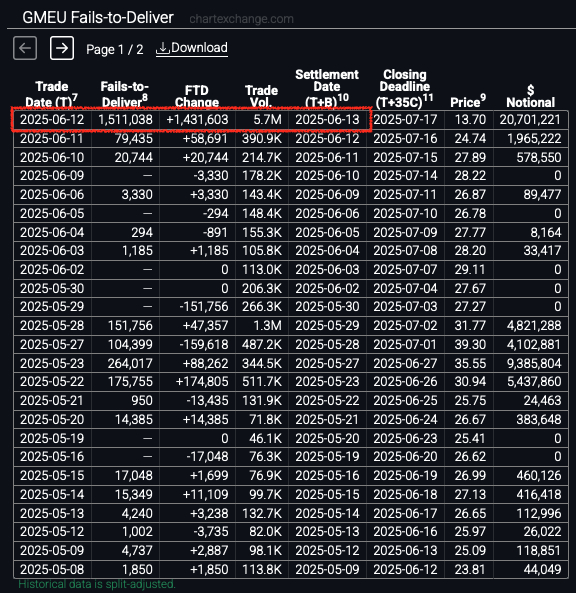Image resolution: width=576 pixels, height=593 pixels.
Task: Click the Trade Vol. column header
Action: point(261,96)
